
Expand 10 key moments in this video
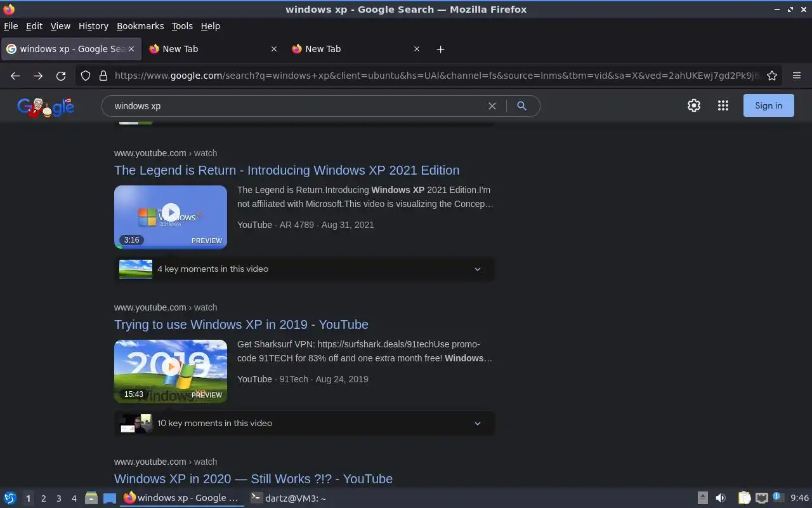(304, 423)
